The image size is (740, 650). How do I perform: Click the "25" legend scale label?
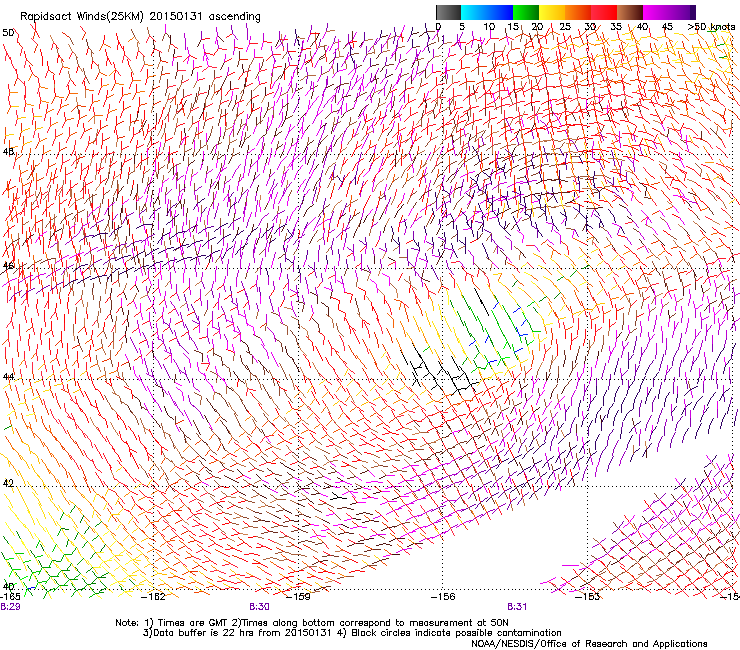pyautogui.click(x=564, y=27)
